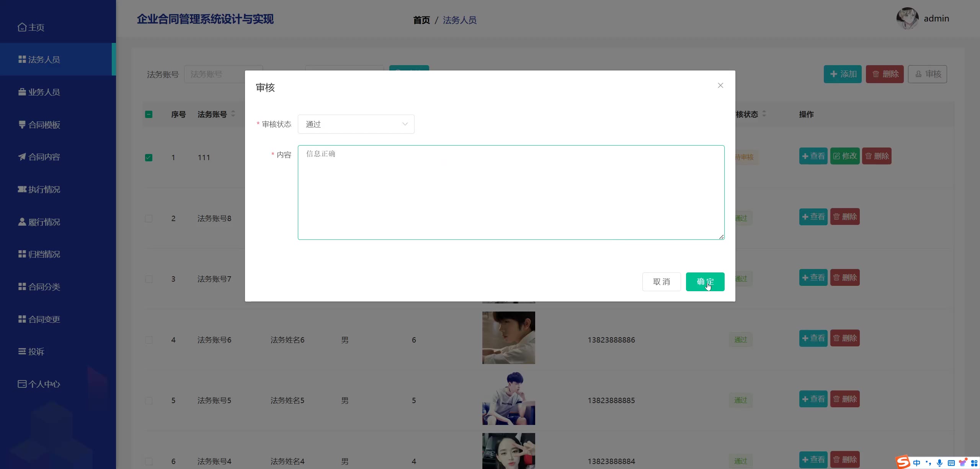Click the paper plane icon for 合同内容

(22, 157)
